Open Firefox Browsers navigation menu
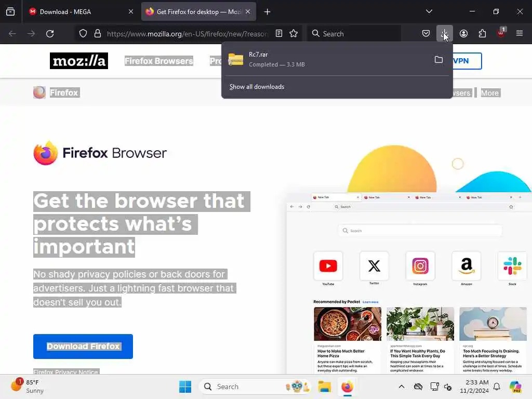Image resolution: width=532 pixels, height=399 pixels. click(x=159, y=61)
